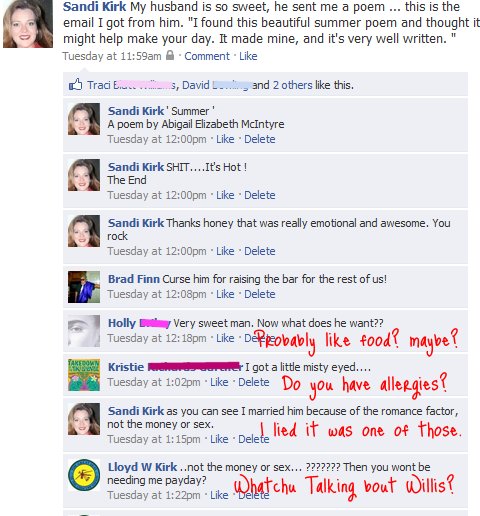This screenshot has width=480, height=516.
Task: Open Lloyd W Kirk's profile name link
Action: click(x=142, y=467)
